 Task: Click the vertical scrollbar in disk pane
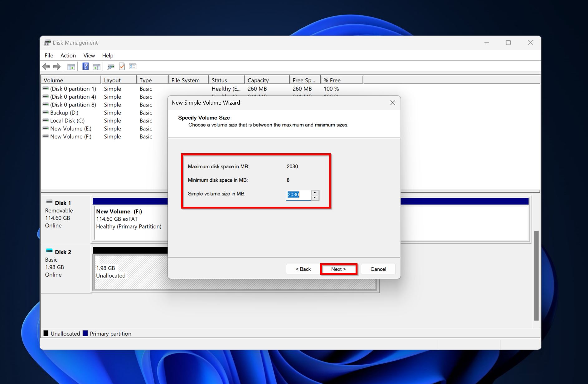coord(536,276)
